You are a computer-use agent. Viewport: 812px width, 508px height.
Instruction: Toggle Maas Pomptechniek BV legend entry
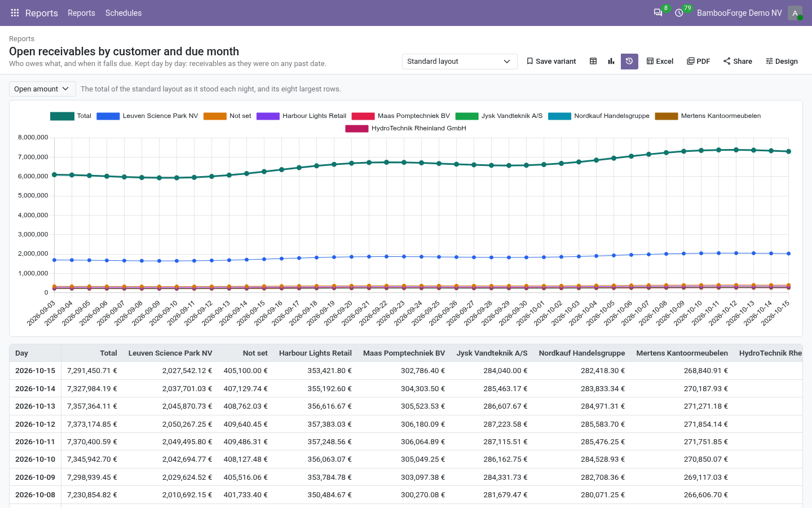click(400, 116)
